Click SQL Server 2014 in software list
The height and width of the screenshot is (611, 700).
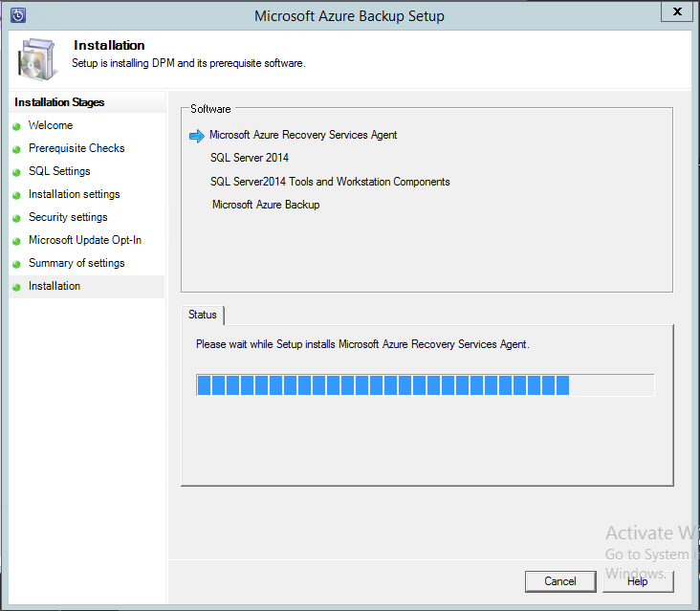(x=249, y=158)
